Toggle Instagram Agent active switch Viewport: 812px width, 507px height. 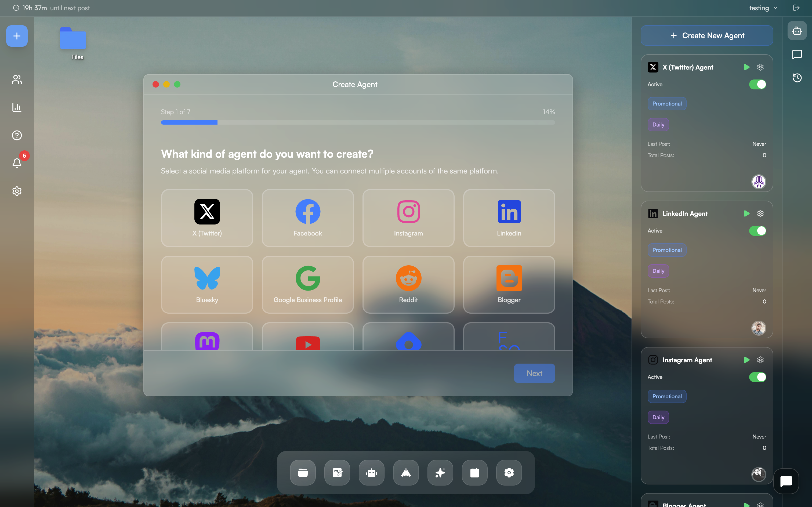pos(757,377)
